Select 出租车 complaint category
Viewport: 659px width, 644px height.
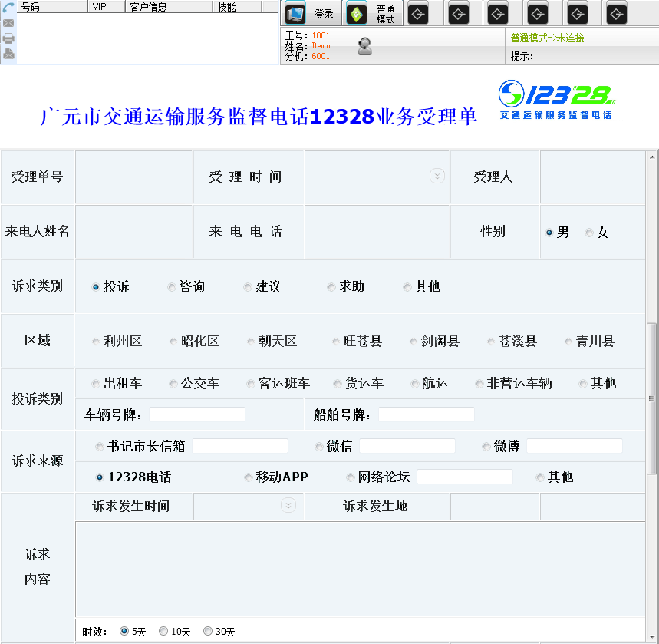coord(95,384)
